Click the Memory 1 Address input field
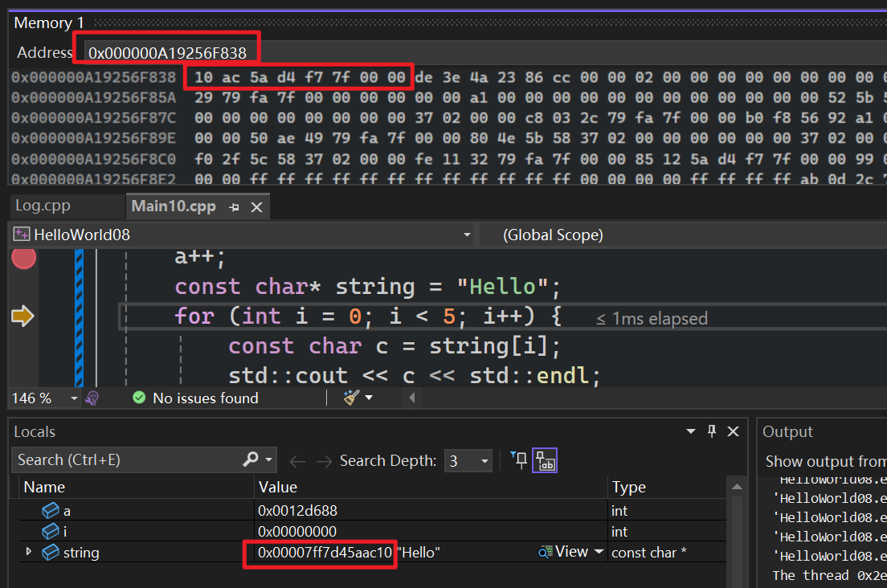 (x=482, y=53)
